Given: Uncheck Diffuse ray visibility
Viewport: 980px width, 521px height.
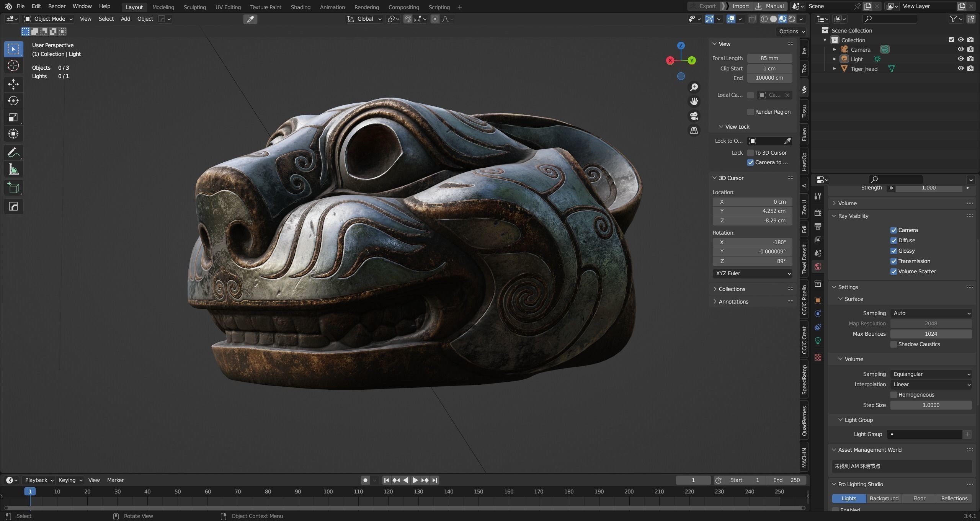Looking at the screenshot, I should point(893,241).
